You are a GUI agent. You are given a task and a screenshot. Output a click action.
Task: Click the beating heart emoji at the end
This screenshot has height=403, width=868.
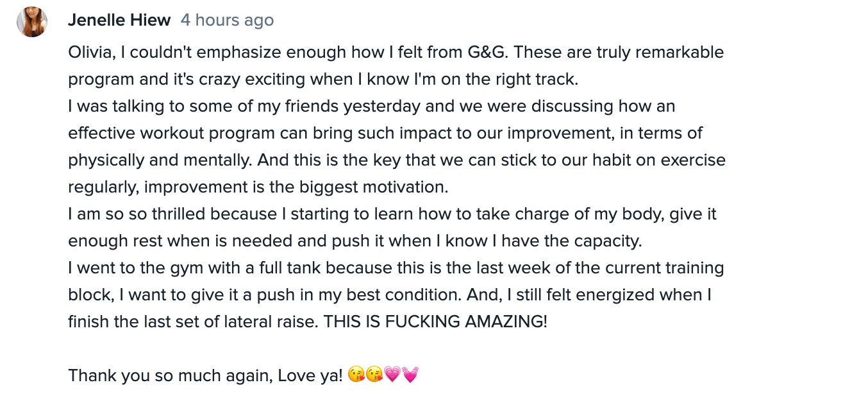click(410, 375)
